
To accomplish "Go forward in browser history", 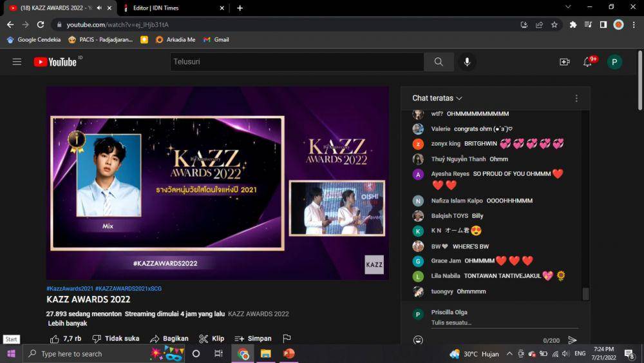I will pos(26,25).
